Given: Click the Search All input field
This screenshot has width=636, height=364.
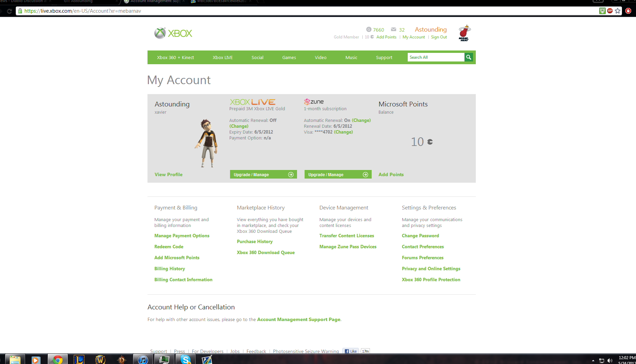Looking at the screenshot, I should [436, 57].
